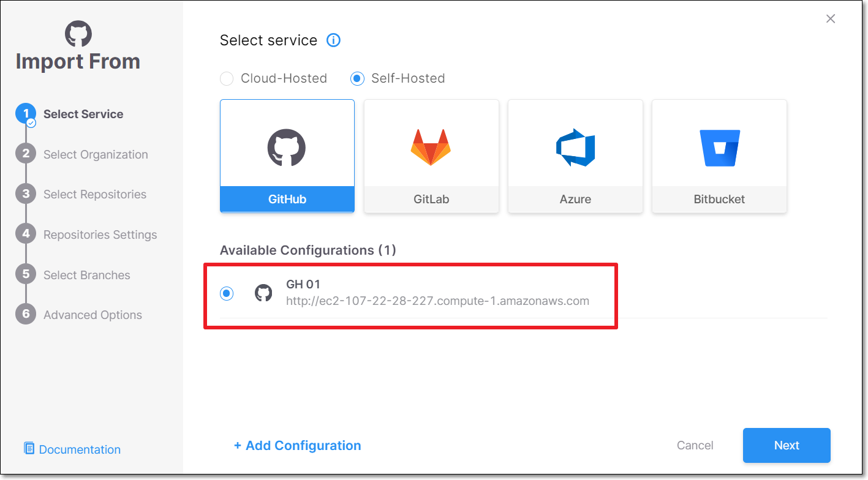Go to step 3 Select Repositories
This screenshot has height=480, width=868.
click(81, 194)
